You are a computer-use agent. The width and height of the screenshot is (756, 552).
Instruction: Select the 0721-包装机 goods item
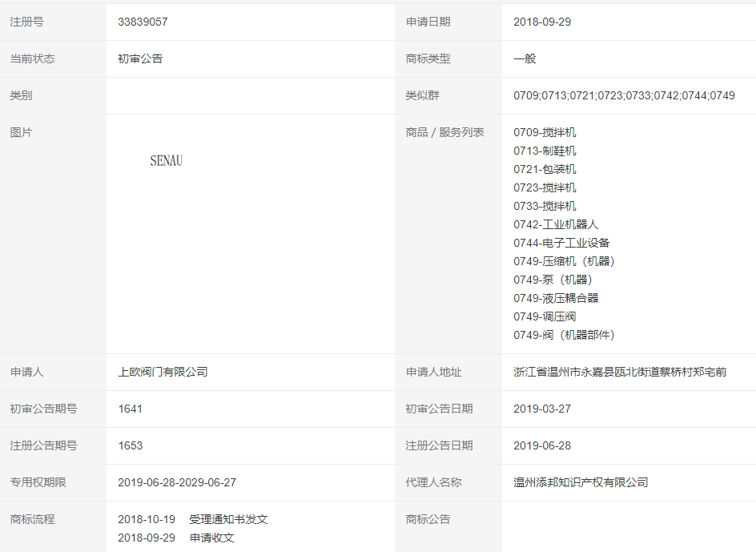545,169
